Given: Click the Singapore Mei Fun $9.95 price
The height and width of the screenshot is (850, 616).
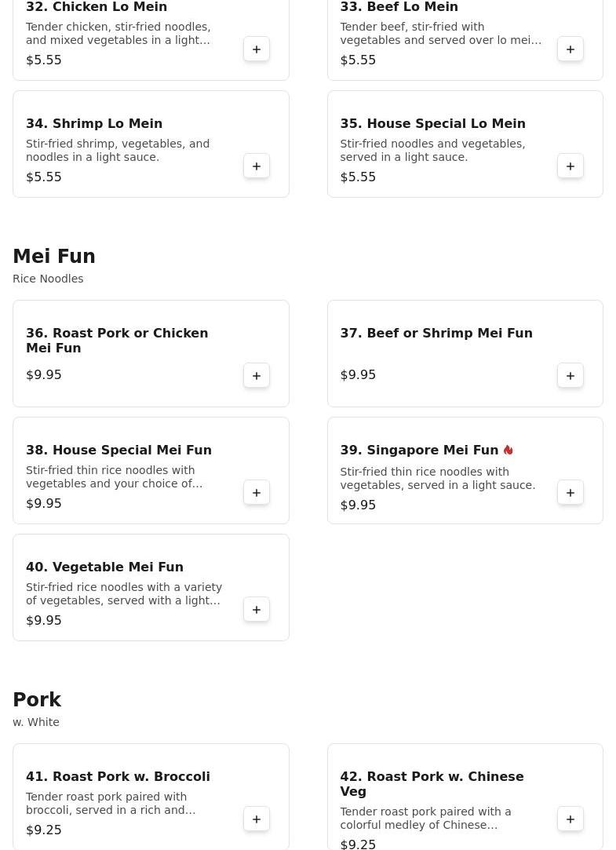Looking at the screenshot, I should click(x=358, y=505).
